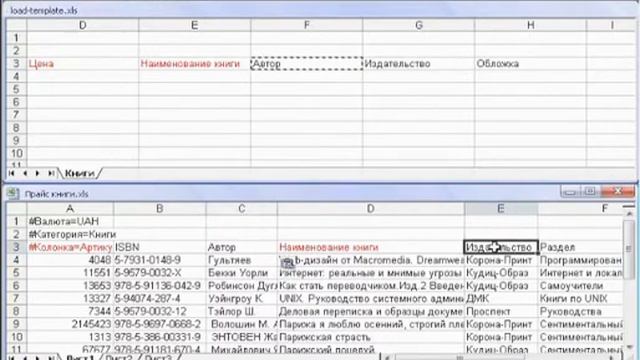Select column D header in Прайс книги window

371,209
